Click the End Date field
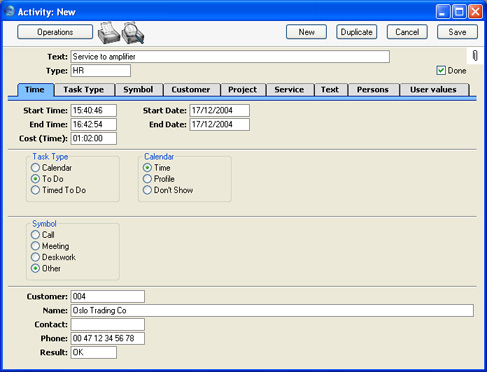 coord(220,124)
